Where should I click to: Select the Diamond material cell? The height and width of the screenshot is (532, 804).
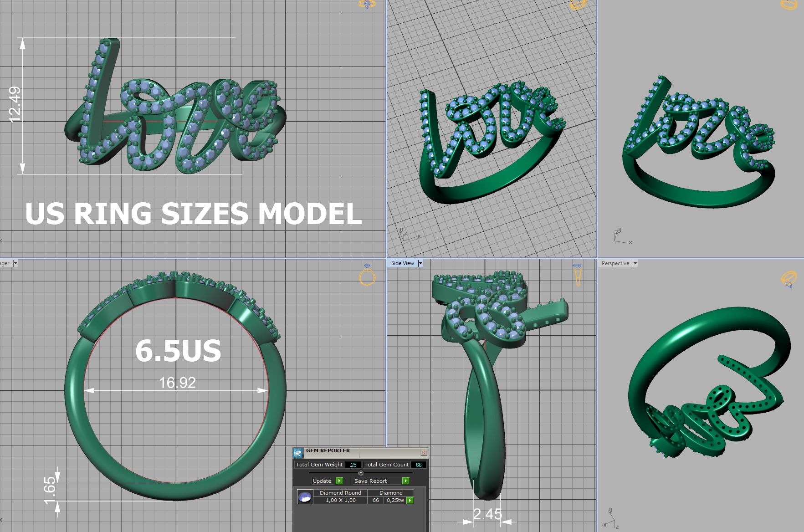tap(391, 493)
